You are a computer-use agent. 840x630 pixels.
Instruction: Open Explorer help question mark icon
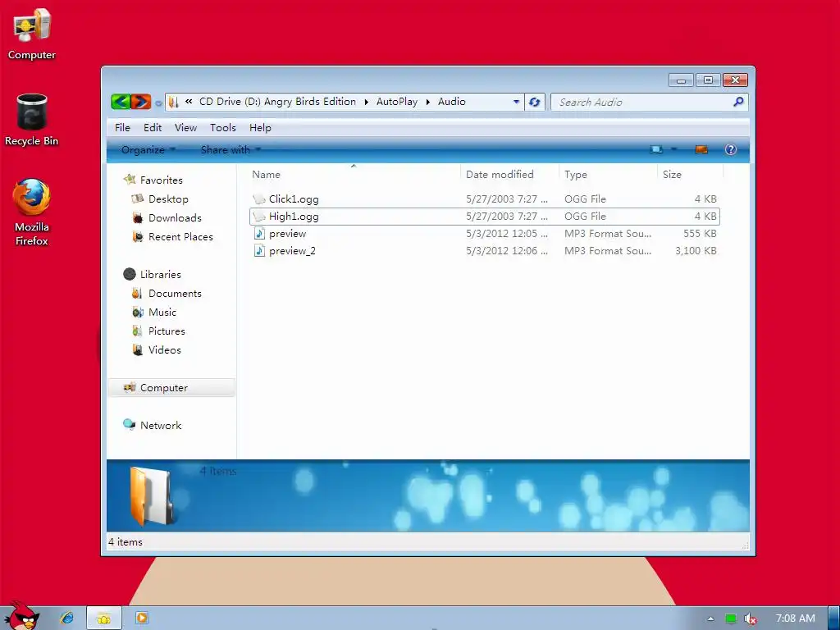731,149
